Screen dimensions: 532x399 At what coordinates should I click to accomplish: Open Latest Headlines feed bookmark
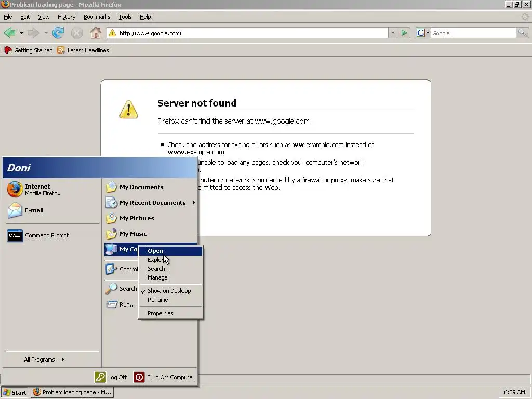point(83,50)
